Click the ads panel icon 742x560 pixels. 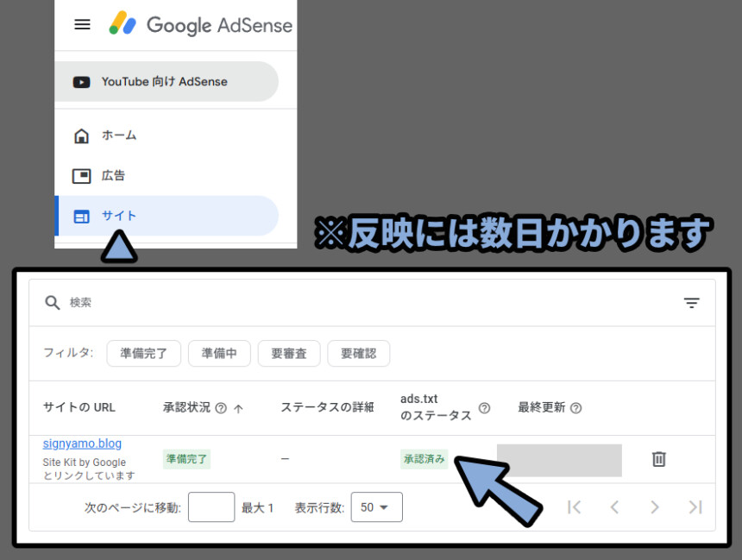click(81, 176)
